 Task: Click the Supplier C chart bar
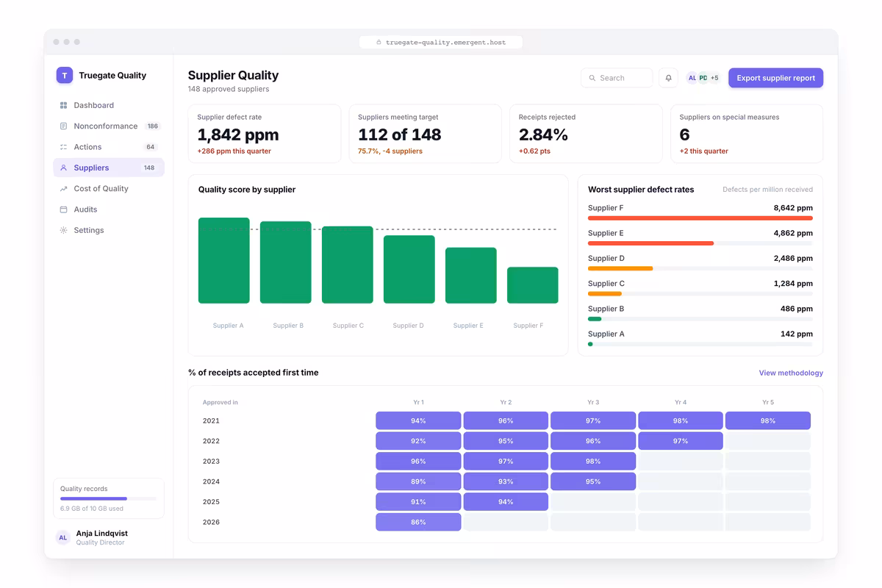348,265
